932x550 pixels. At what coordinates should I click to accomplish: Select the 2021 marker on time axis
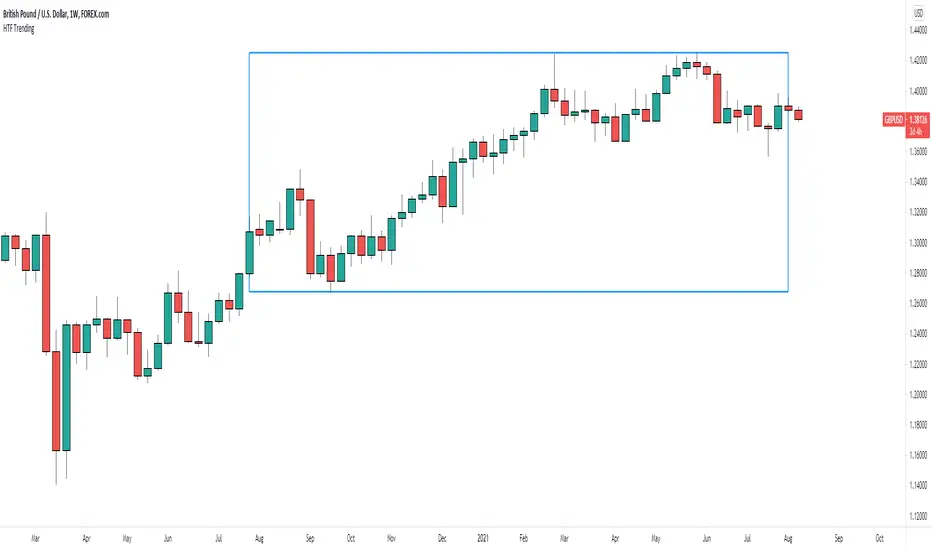(484, 535)
